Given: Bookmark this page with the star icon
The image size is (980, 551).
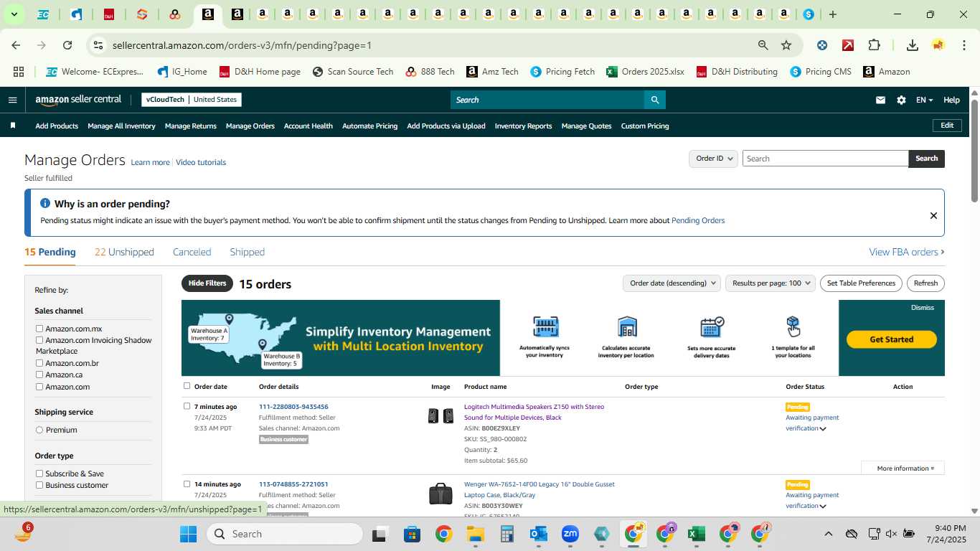Looking at the screenshot, I should [786, 45].
